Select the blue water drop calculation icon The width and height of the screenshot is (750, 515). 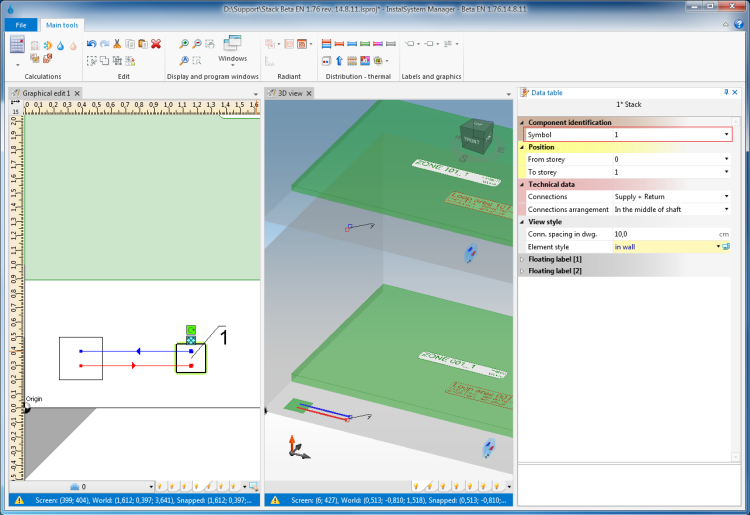[x=60, y=45]
